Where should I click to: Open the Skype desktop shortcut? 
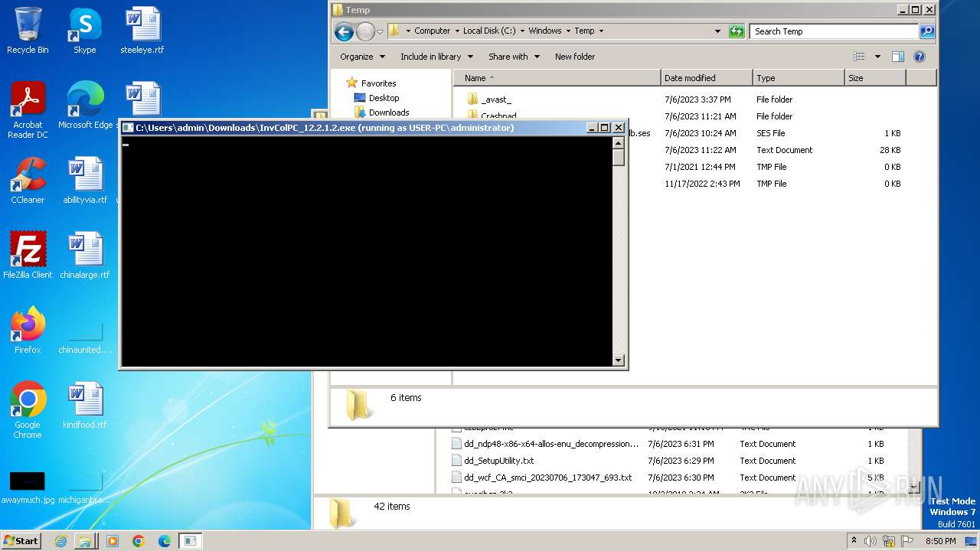coord(84,31)
